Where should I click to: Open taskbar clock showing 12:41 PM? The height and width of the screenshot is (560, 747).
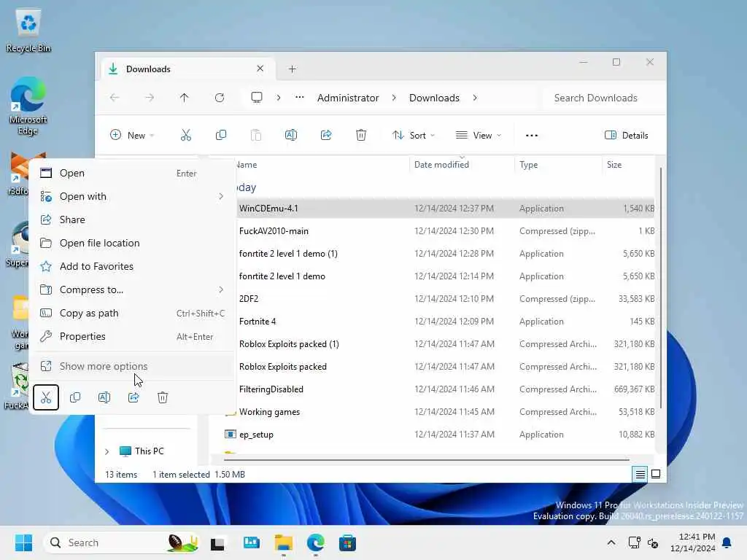693,542
